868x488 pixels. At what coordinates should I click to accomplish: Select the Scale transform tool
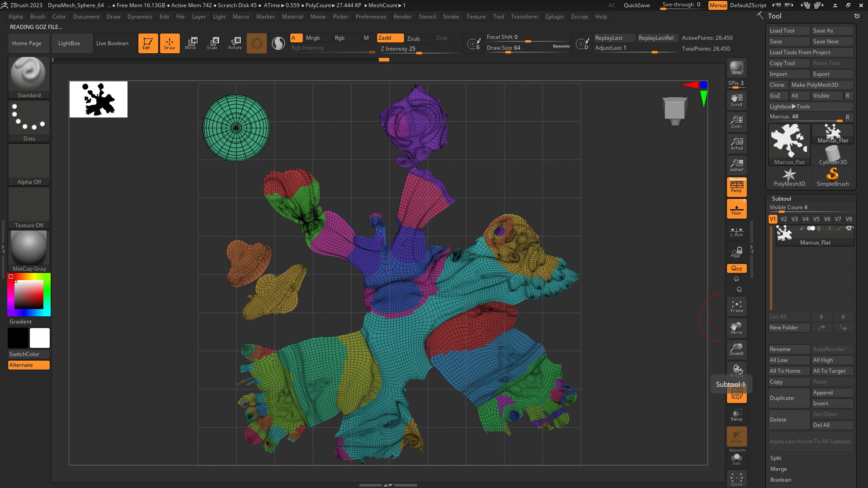(x=212, y=43)
